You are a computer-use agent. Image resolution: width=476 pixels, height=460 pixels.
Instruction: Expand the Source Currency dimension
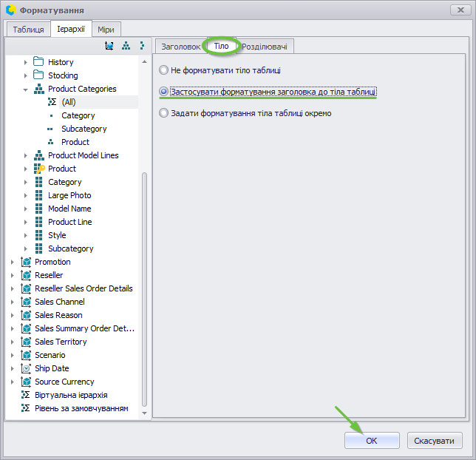coord(12,382)
